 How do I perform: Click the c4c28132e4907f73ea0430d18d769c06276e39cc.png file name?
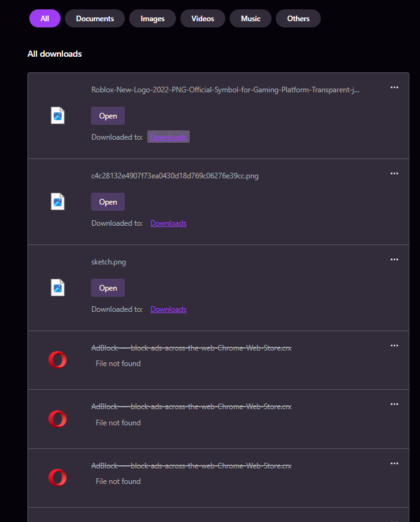[175, 176]
